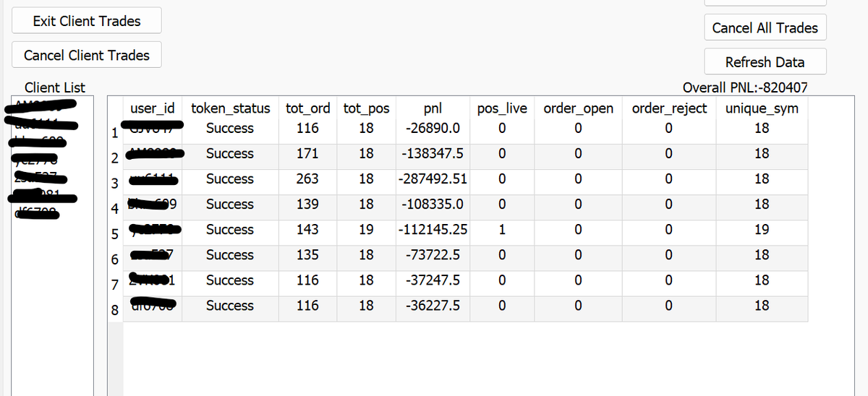
Task: Click Success status in row 1
Action: pos(230,129)
